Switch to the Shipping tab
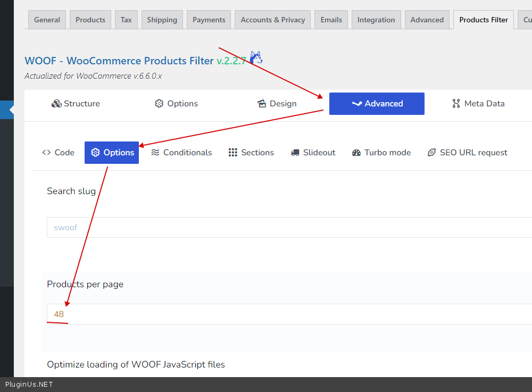 coord(162,20)
